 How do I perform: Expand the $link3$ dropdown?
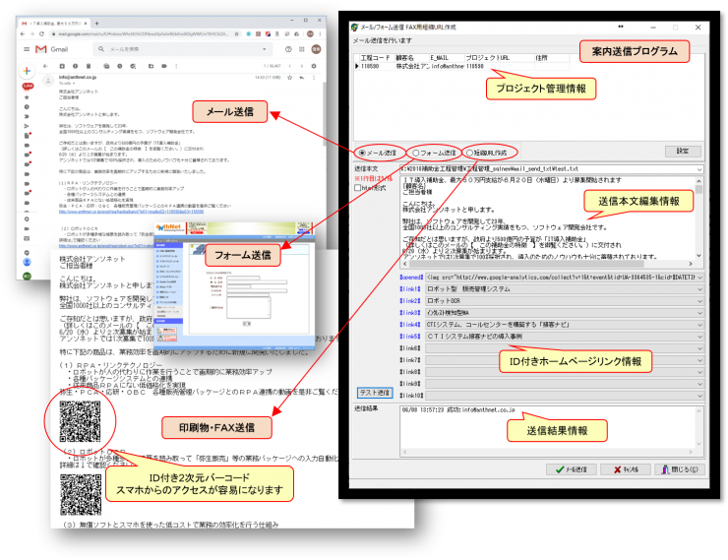[699, 313]
